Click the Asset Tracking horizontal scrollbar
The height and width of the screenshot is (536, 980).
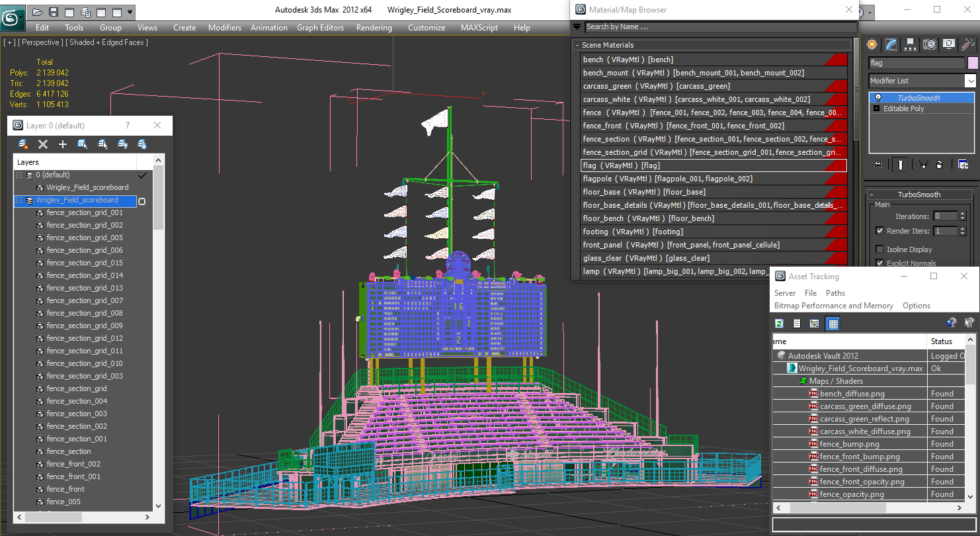868,508
